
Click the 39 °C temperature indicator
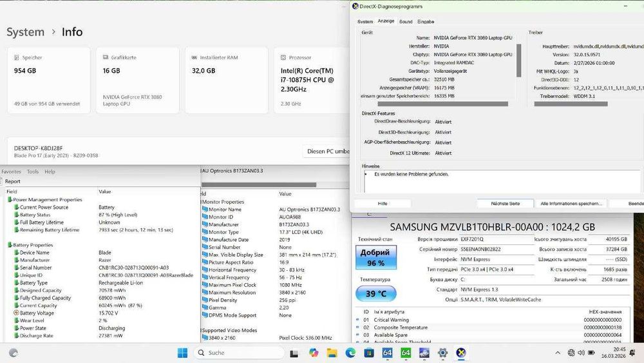point(376,293)
